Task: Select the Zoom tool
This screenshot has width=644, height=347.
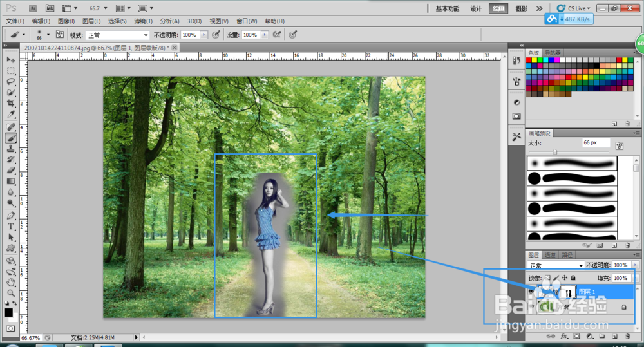Action: pyautogui.click(x=11, y=293)
